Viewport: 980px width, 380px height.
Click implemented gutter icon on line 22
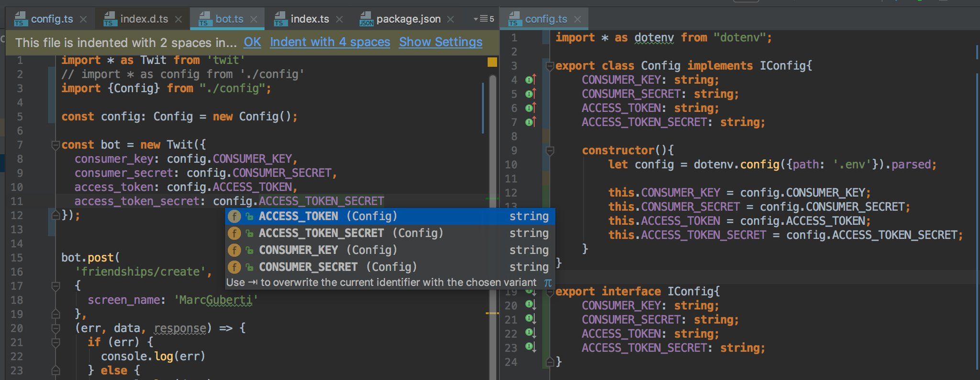pos(530,333)
